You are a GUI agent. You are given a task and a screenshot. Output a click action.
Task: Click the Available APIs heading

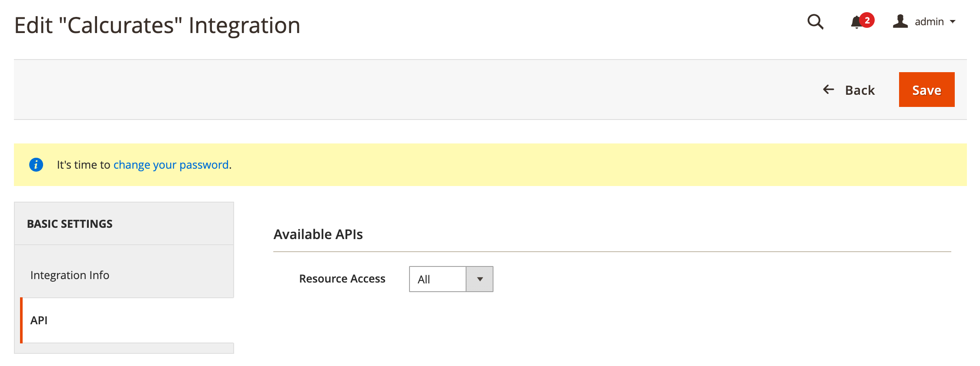[318, 234]
